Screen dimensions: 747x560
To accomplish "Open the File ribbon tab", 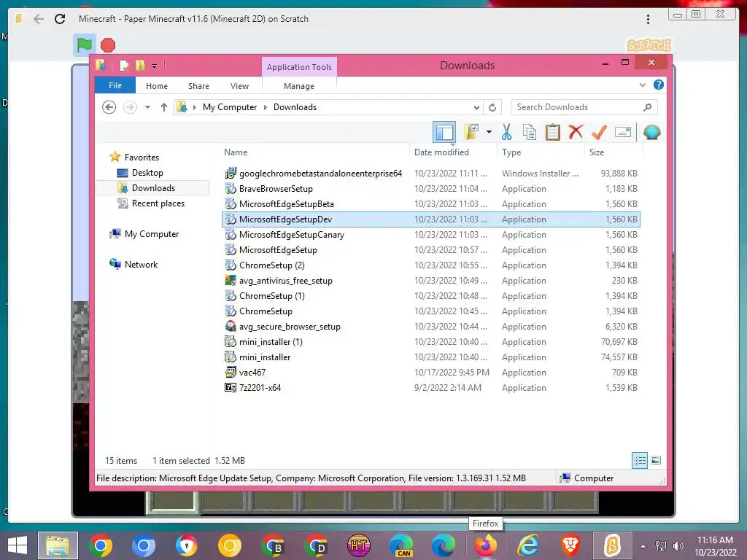I will pos(115,86).
